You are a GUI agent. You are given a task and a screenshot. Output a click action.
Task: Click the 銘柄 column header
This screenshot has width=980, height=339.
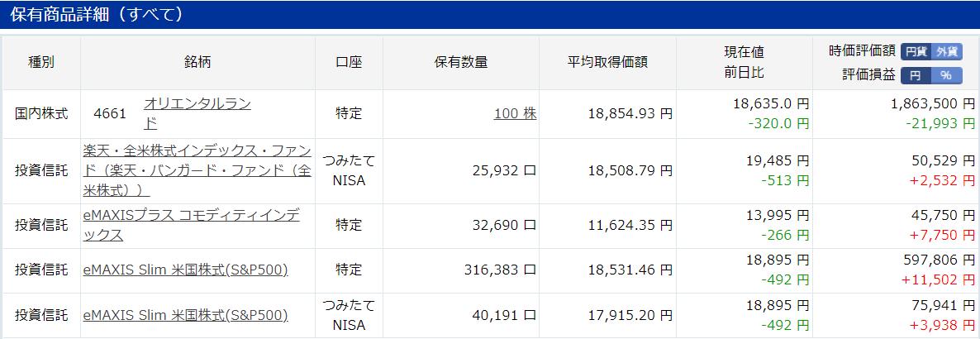pos(197,63)
